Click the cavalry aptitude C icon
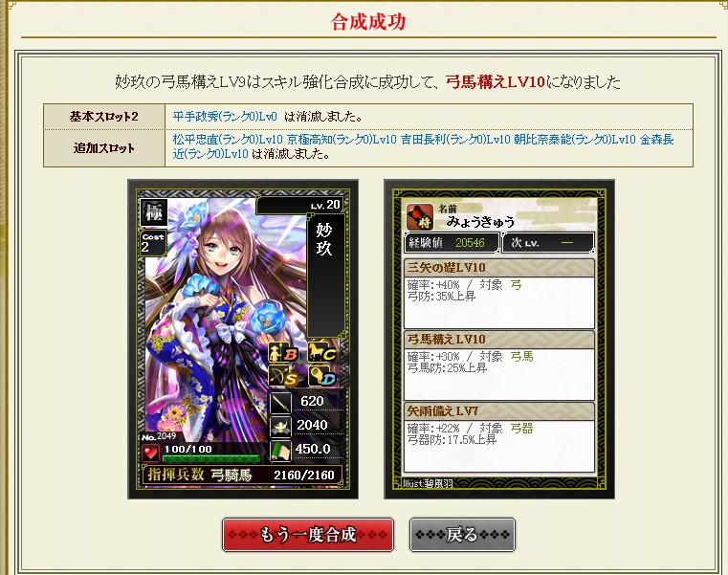The image size is (728, 575). pyautogui.click(x=322, y=353)
